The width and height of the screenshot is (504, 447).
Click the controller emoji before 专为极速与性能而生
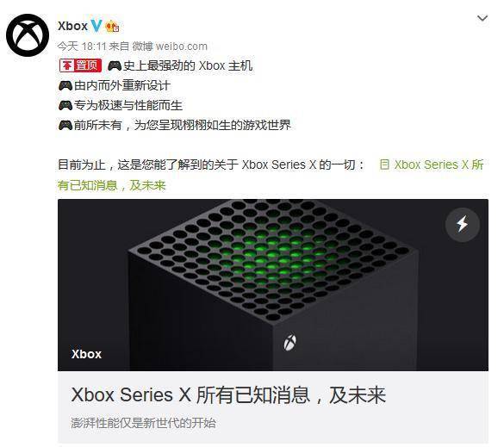tap(65, 105)
